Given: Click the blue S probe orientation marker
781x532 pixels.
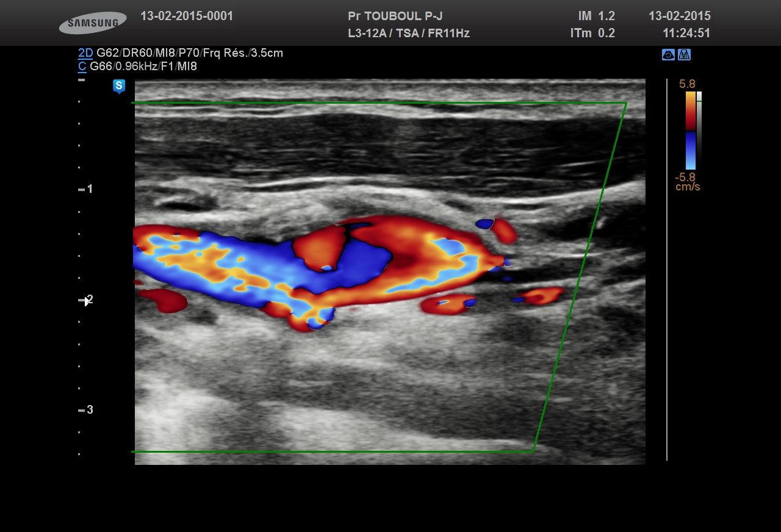Looking at the screenshot, I should (x=119, y=86).
